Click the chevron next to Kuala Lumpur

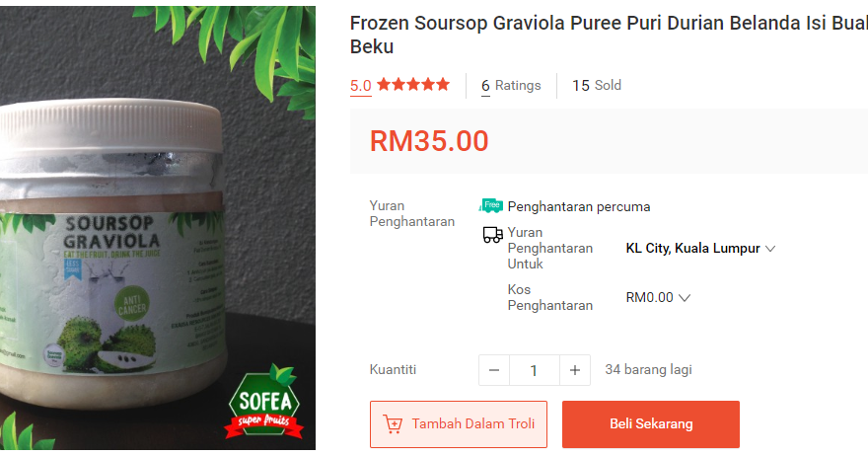770,249
